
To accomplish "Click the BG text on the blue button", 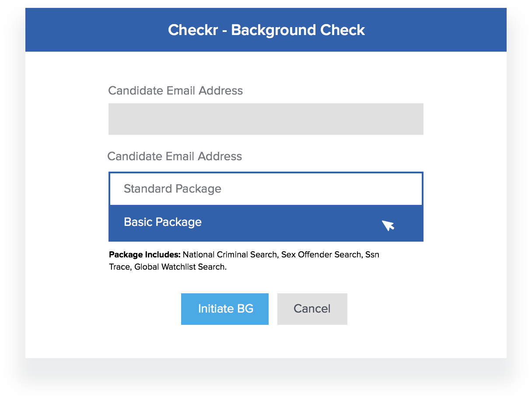I will click(x=245, y=309).
